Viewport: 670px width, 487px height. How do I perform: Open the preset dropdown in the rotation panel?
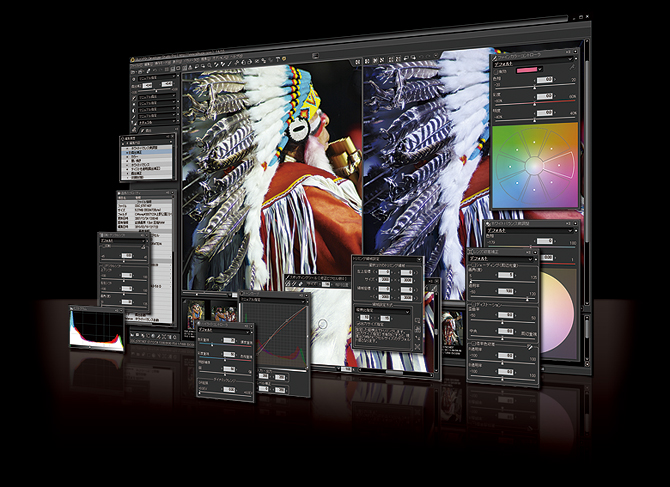pos(122,241)
